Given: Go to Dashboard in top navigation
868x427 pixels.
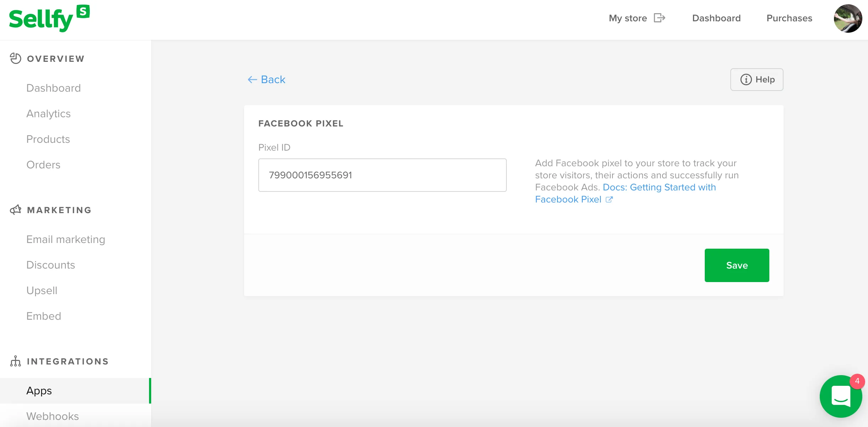Looking at the screenshot, I should [716, 18].
